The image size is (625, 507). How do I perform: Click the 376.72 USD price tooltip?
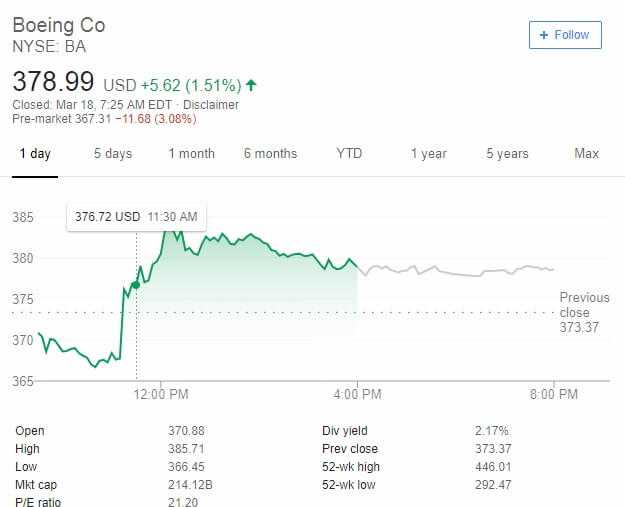(x=136, y=217)
